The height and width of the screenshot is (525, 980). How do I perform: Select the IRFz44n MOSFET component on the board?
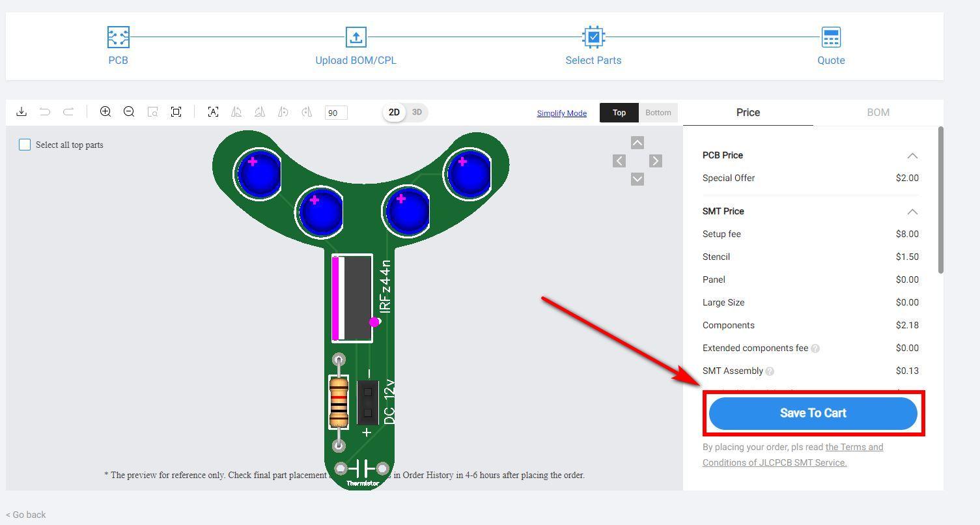(352, 298)
